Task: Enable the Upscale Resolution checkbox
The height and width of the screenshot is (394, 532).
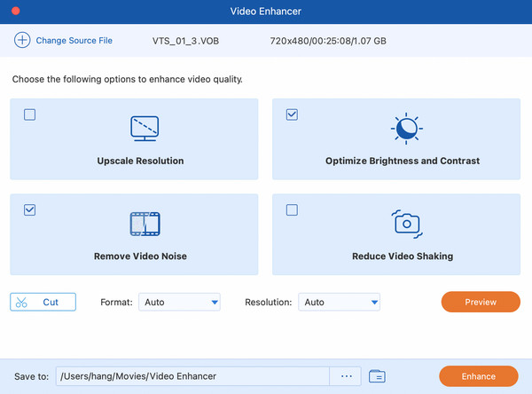Action: click(x=30, y=114)
